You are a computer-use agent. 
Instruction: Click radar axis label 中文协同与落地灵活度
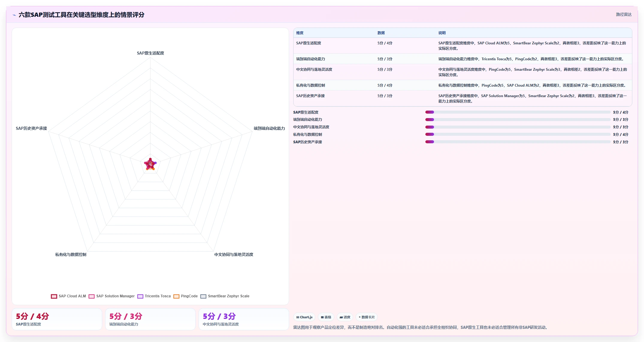(234, 254)
